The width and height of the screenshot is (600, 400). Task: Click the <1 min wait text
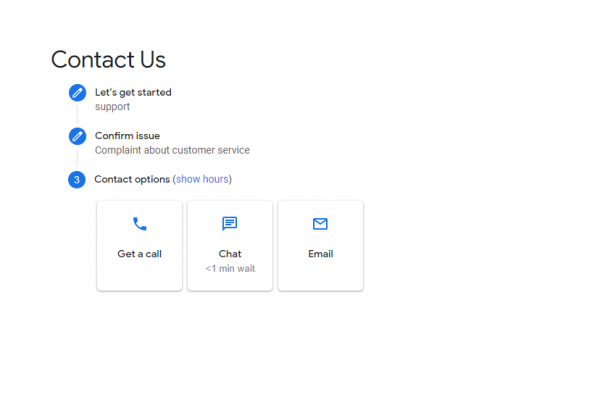[x=230, y=269]
